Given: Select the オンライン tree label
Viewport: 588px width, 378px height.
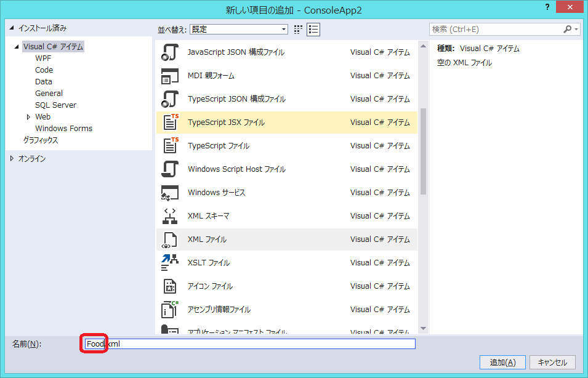Looking at the screenshot, I should tap(32, 159).
